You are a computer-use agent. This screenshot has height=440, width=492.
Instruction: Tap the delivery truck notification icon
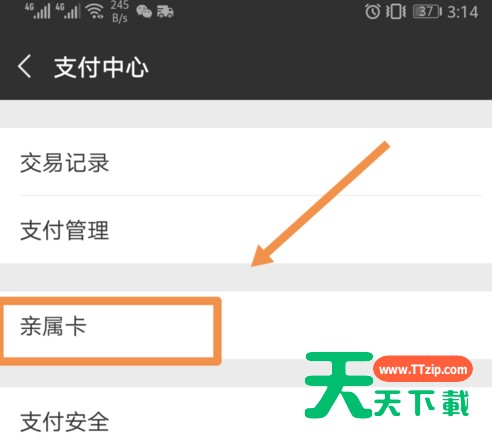tap(165, 12)
